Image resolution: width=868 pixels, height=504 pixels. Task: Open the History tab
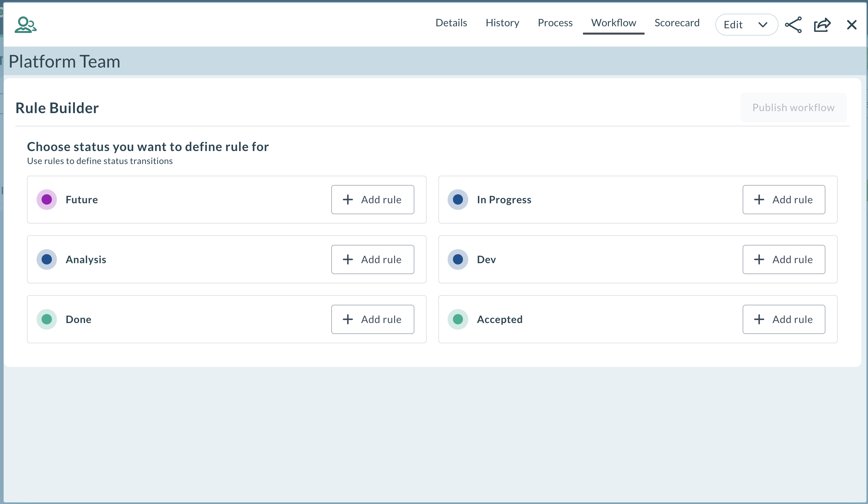click(x=502, y=23)
